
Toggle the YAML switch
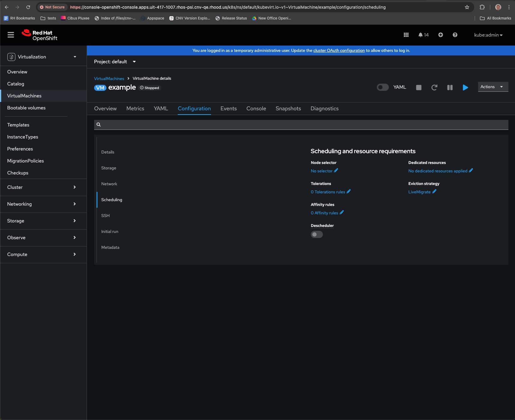pyautogui.click(x=383, y=87)
